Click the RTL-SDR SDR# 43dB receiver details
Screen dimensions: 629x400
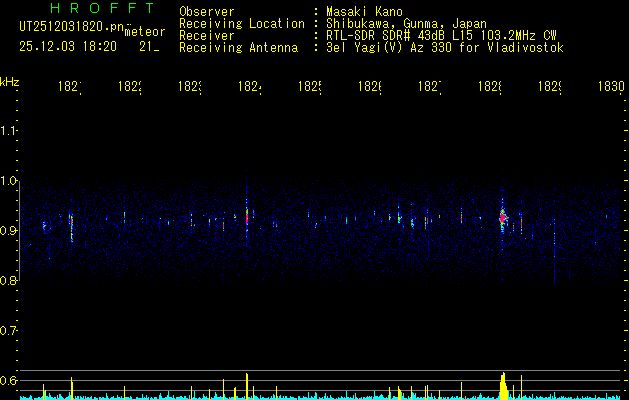point(441,36)
